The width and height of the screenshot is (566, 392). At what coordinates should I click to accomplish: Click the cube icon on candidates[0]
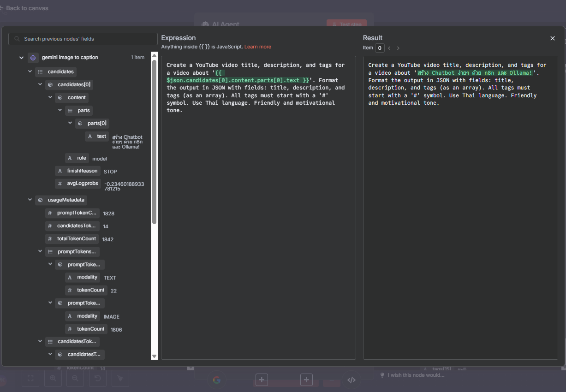[50, 84]
